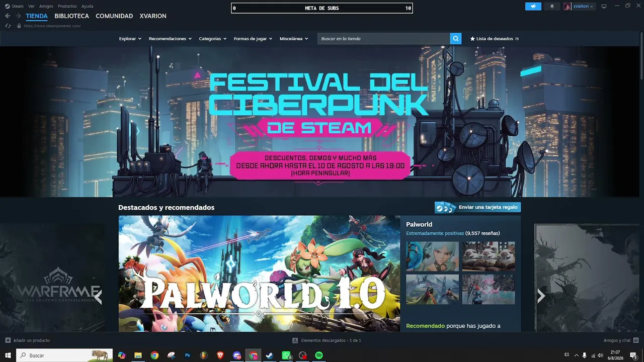644x362 pixels.
Task: Open WhatsApp from the taskbar
Action: tap(286, 355)
